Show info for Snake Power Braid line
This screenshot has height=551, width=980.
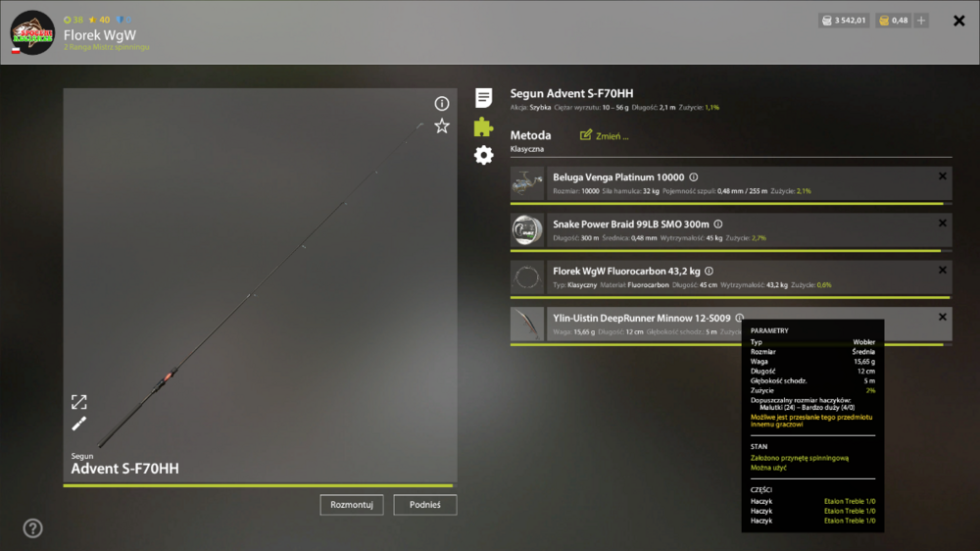(718, 225)
